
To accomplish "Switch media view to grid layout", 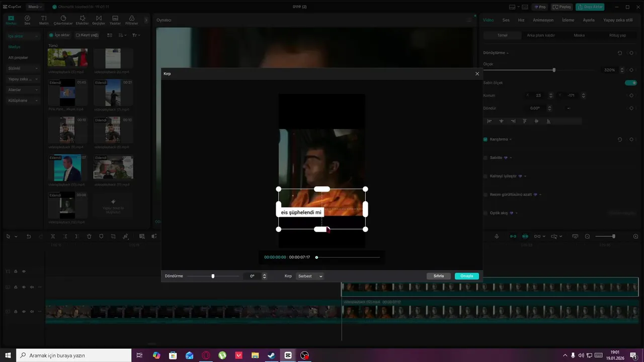I will pyautogui.click(x=110, y=35).
